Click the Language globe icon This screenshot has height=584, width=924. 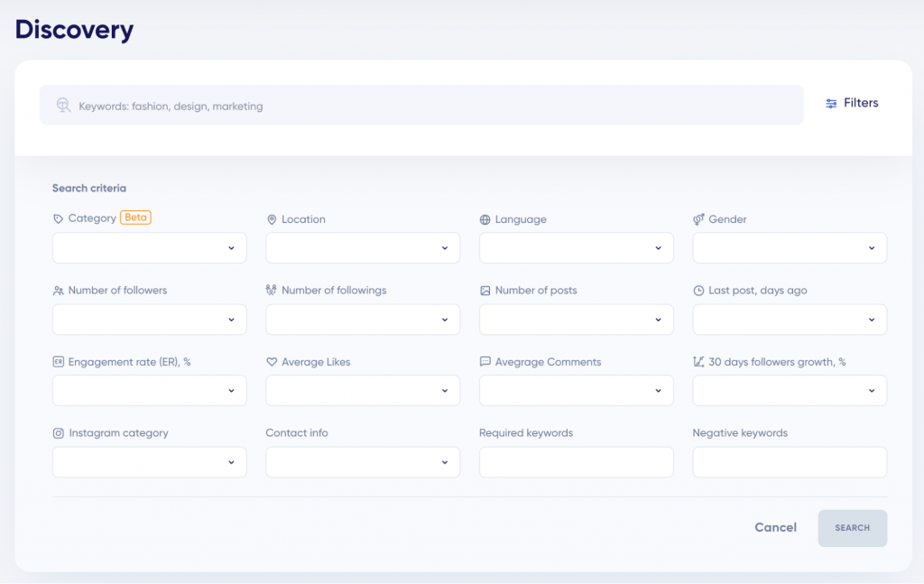[x=485, y=219]
